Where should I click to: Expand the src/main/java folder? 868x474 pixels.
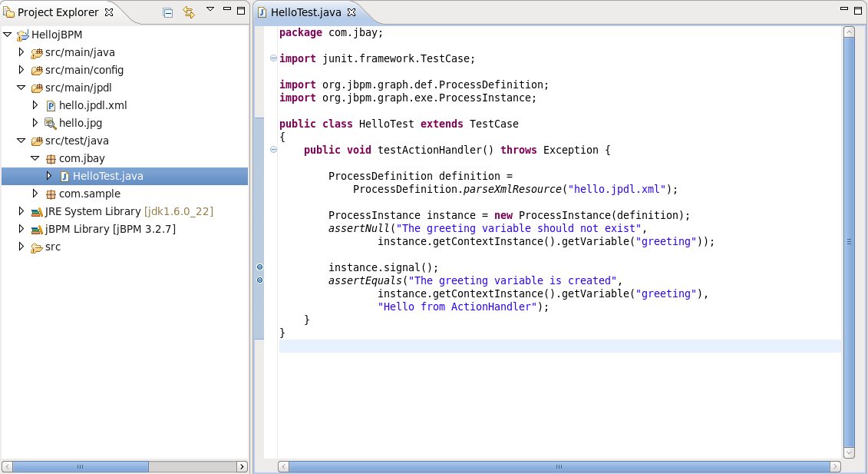21,52
